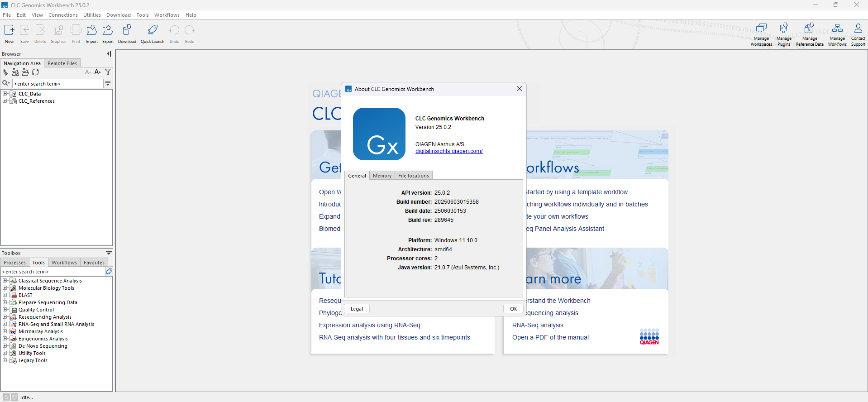Image resolution: width=868 pixels, height=402 pixels.
Task: Open the Workflows menu in menu bar
Action: 167,15
